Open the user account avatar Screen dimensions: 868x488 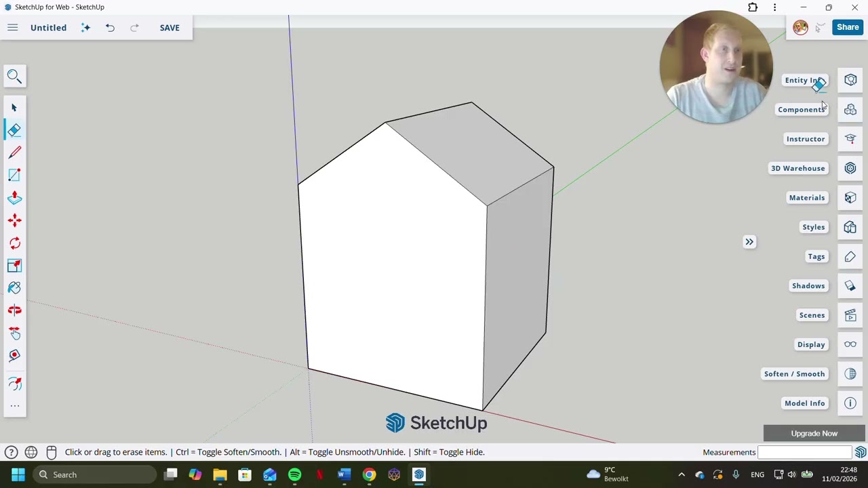tap(800, 27)
